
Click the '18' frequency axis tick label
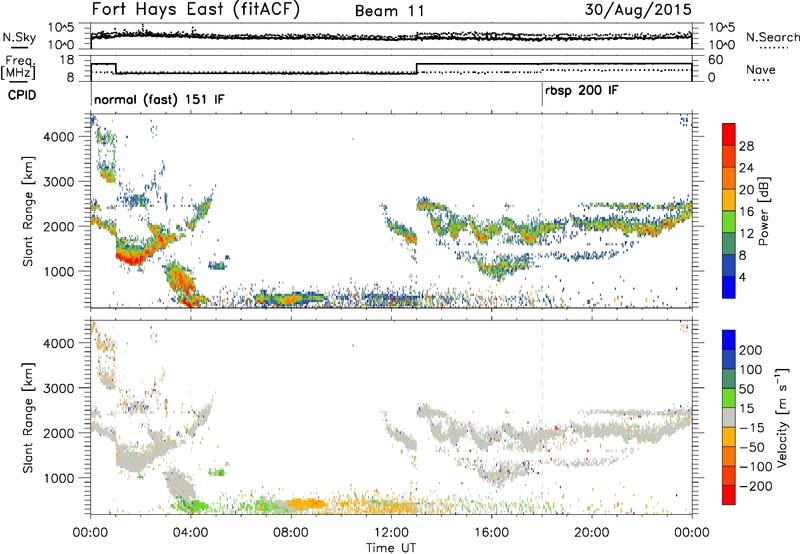pos(67,60)
